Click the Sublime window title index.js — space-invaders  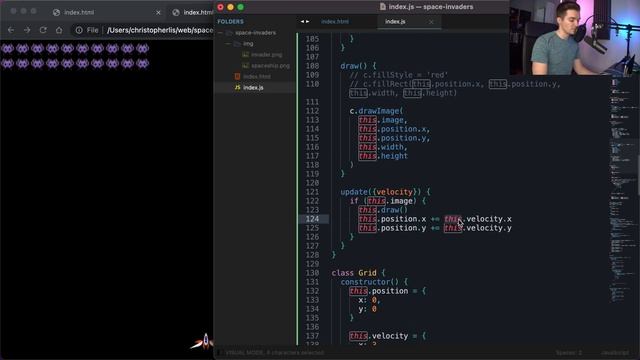(431, 7)
